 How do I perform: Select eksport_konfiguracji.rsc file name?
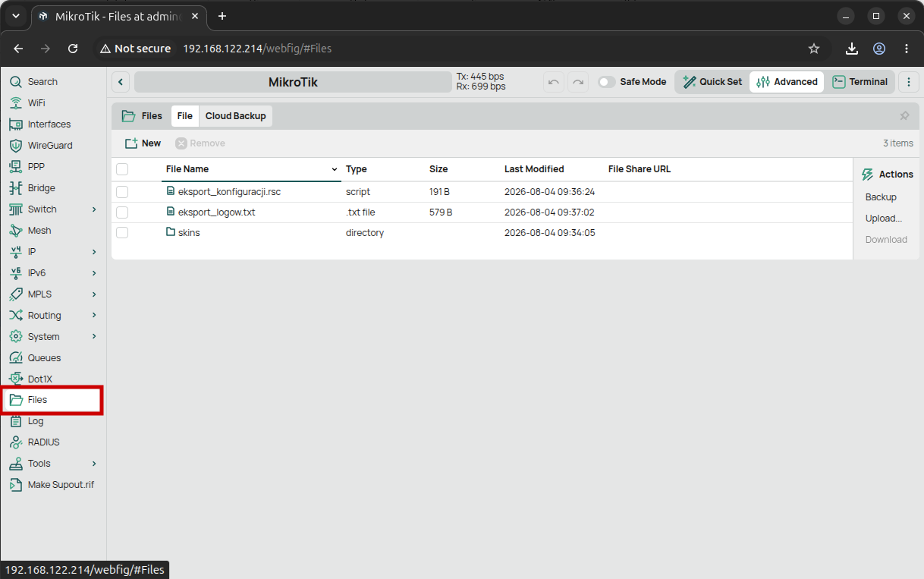229,192
